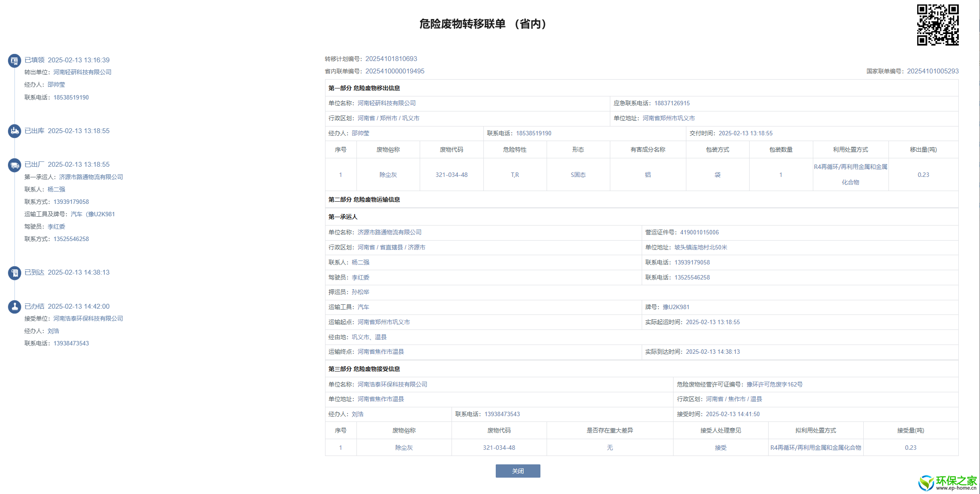Click the 转移计划编号 value 20254101810693
Viewport: 980px width, 494px height.
point(391,59)
